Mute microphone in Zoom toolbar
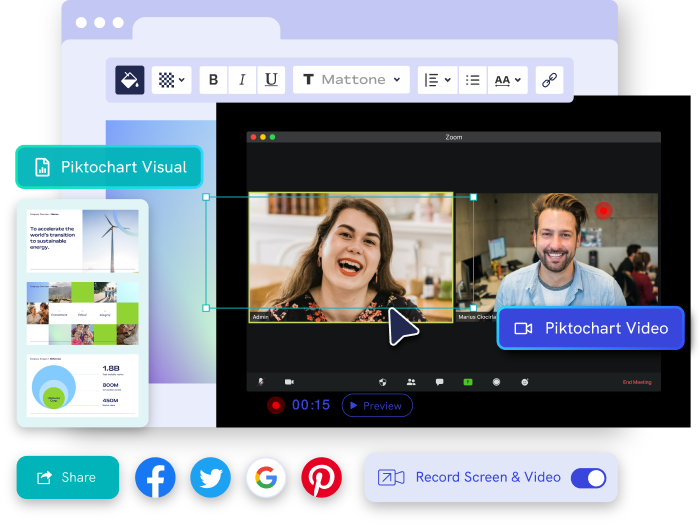The image size is (700, 525). pos(261,382)
